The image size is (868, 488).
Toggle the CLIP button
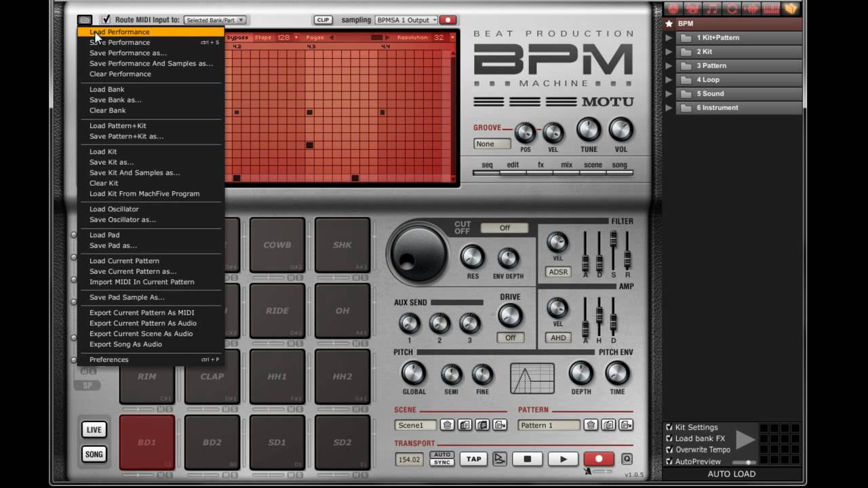tap(323, 20)
